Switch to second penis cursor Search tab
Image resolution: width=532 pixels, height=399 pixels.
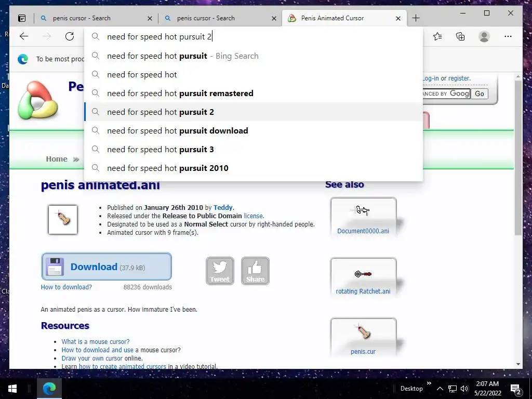220,18
